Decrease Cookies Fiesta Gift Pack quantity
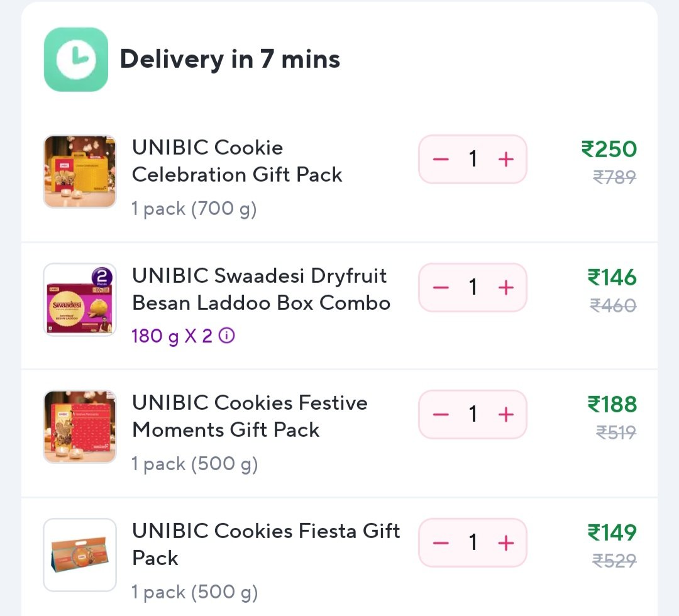This screenshot has height=616, width=679. (441, 543)
